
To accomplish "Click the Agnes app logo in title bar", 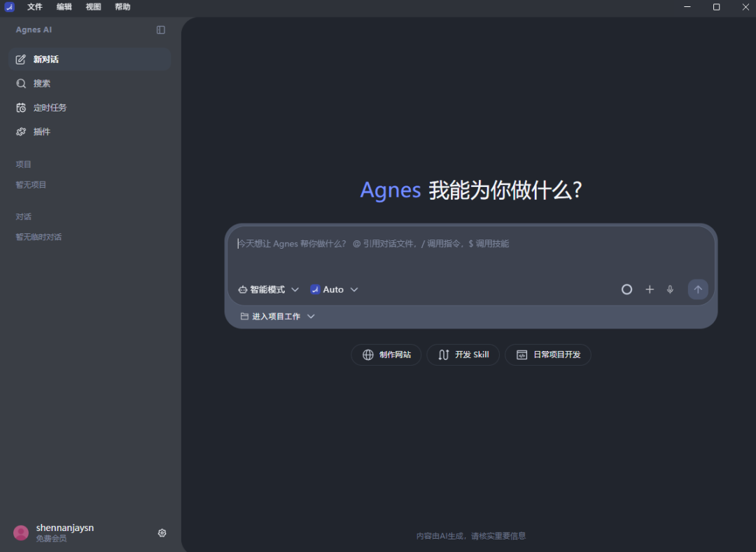I will [9, 7].
